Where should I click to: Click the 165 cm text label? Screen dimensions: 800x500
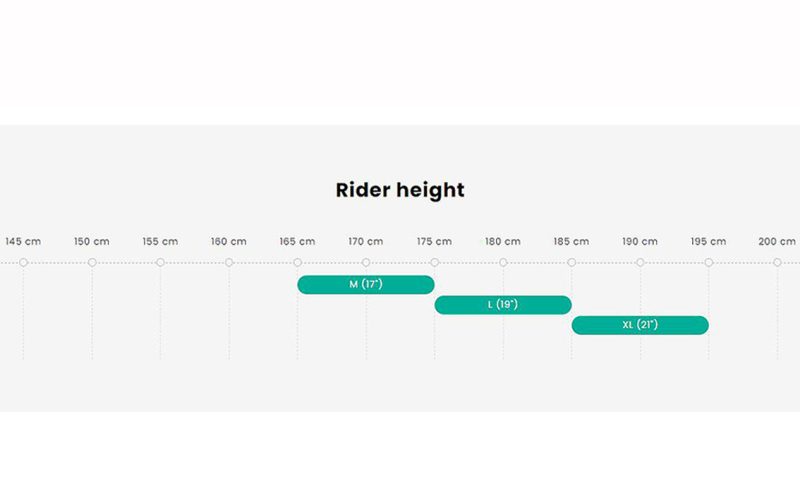297,241
